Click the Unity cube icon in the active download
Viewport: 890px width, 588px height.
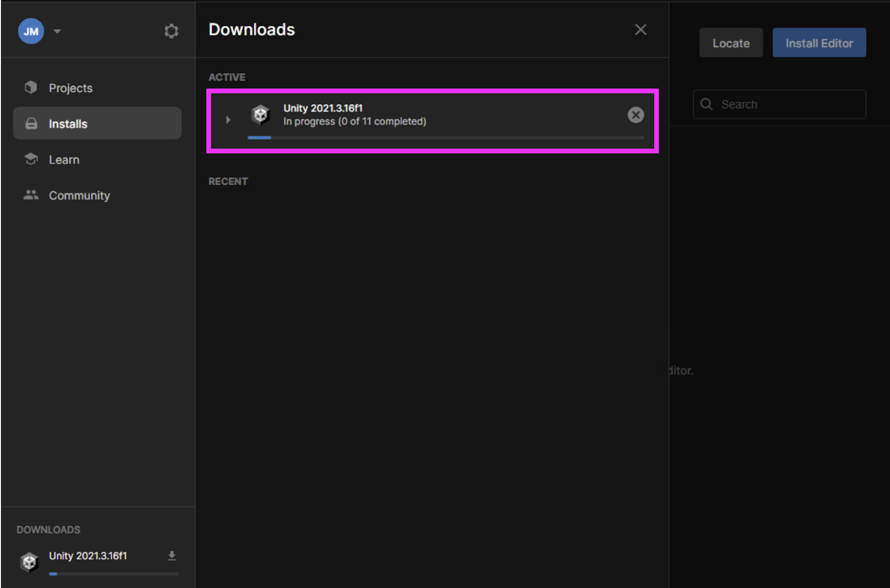click(x=260, y=115)
